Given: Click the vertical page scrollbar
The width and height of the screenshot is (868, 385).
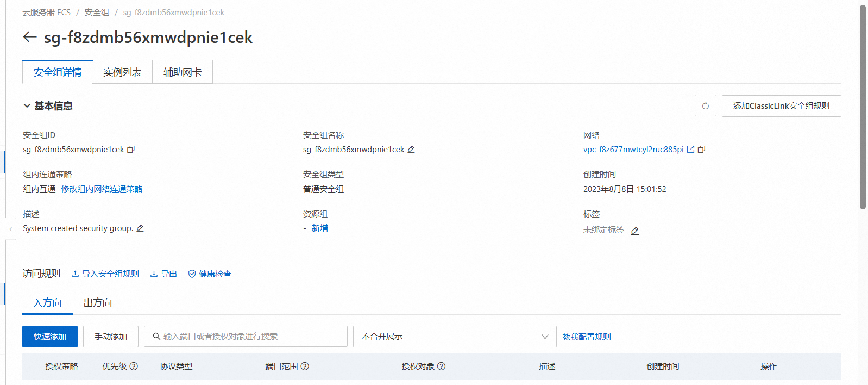Looking at the screenshot, I should [863, 109].
